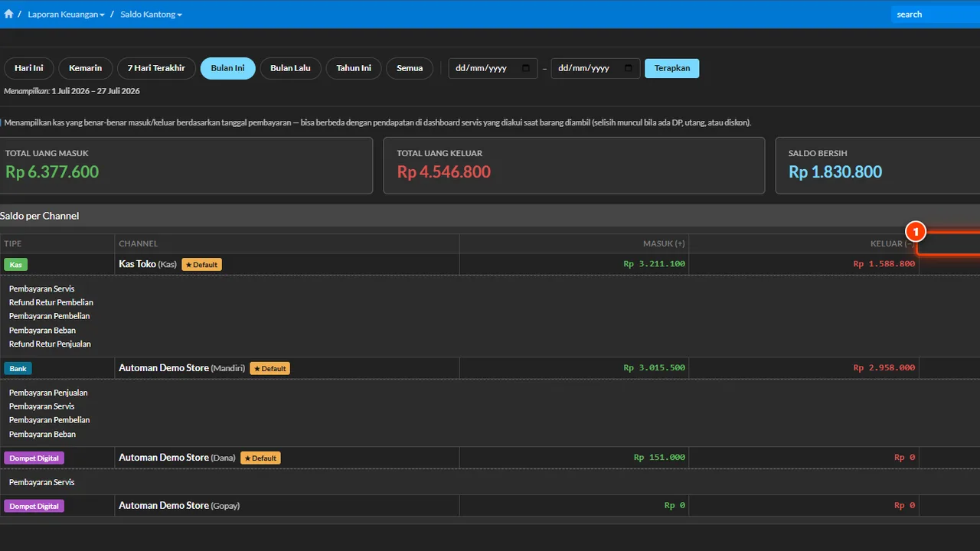Click the start date input field
Screen dimensions: 980x551
tap(493, 68)
